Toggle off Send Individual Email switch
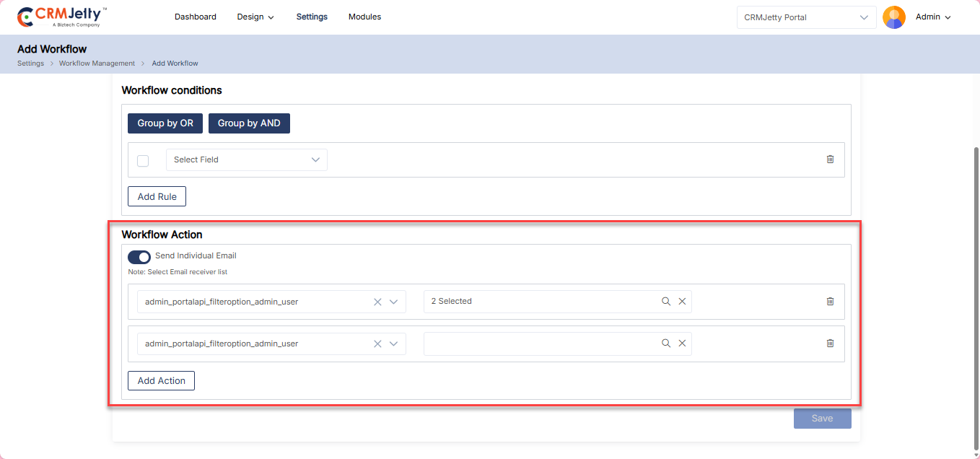This screenshot has height=459, width=980. coord(139,257)
